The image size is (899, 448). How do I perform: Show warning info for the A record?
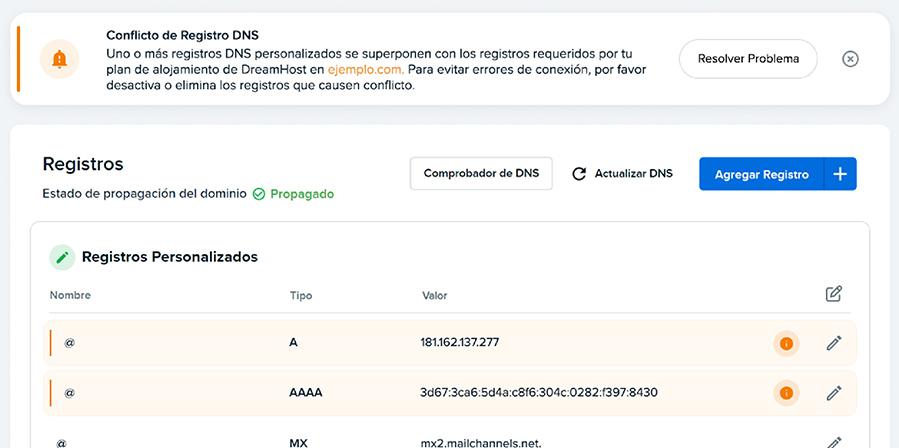click(x=786, y=343)
